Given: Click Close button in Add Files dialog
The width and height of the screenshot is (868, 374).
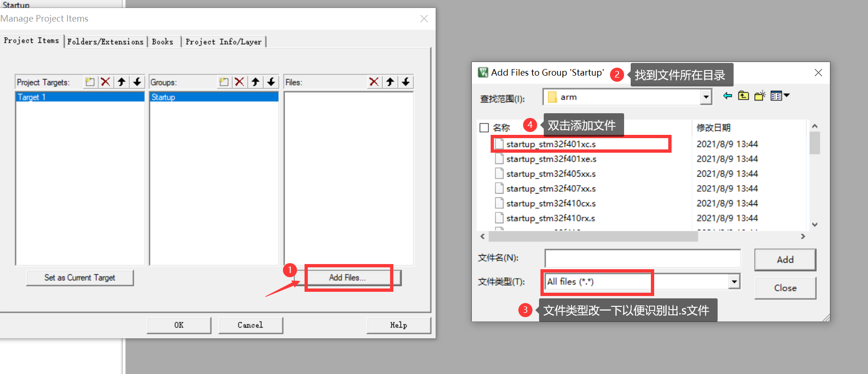Looking at the screenshot, I should [785, 288].
